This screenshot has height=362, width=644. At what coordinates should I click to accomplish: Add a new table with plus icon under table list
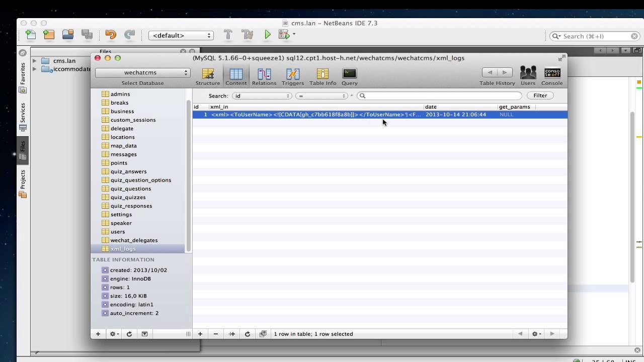point(98,334)
